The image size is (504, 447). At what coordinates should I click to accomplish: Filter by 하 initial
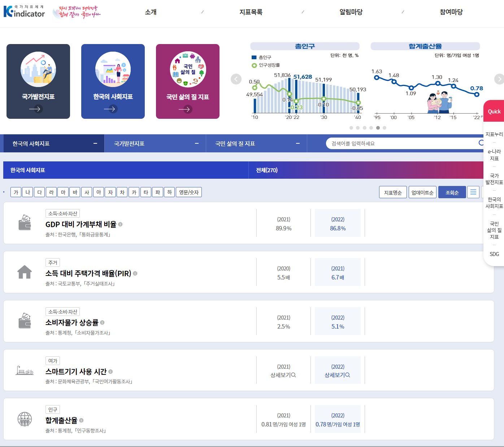170,192
